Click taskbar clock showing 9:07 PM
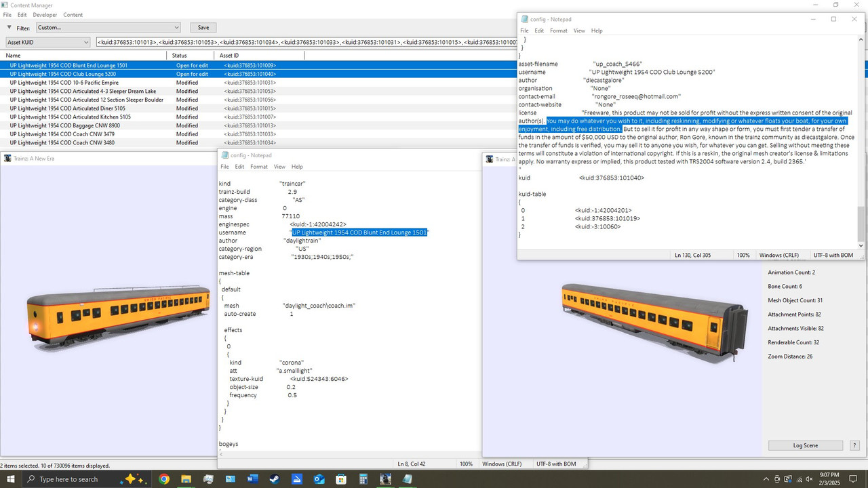868x488 pixels. (x=829, y=479)
